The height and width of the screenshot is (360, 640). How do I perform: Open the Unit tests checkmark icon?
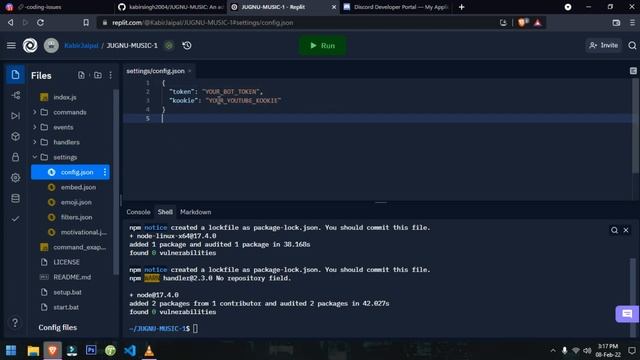(16, 219)
